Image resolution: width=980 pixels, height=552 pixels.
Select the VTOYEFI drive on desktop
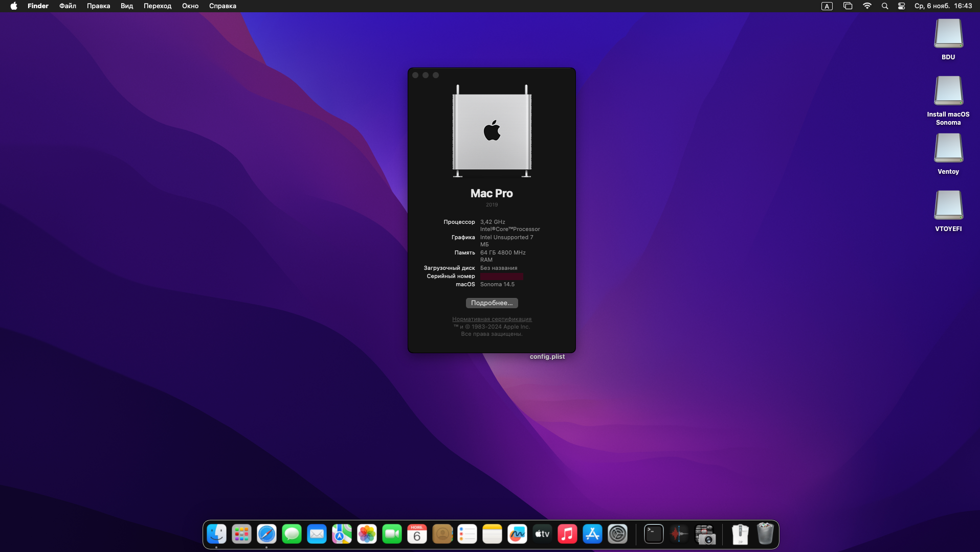948,205
